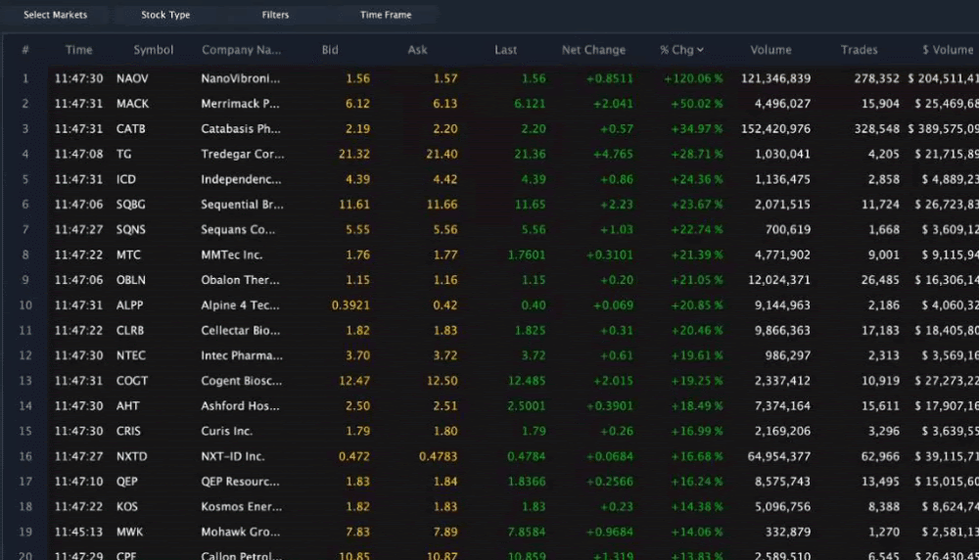Select the COGT symbol
The image size is (979, 560).
(x=132, y=381)
